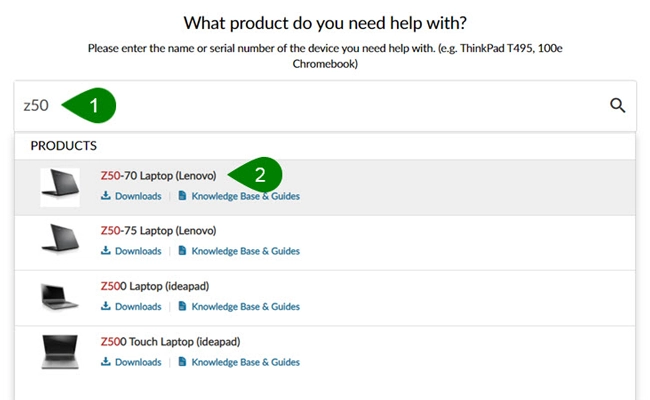The height and width of the screenshot is (400, 650).
Task: Open Downloads for Z50-70 Laptop
Action: click(137, 196)
